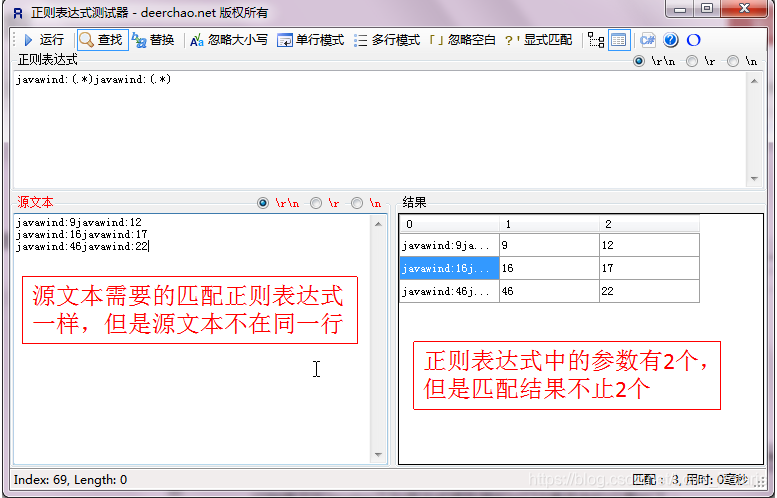Viewport: 777px width, 498px height.
Task: Select \r\n radio for source text
Action: [263, 203]
